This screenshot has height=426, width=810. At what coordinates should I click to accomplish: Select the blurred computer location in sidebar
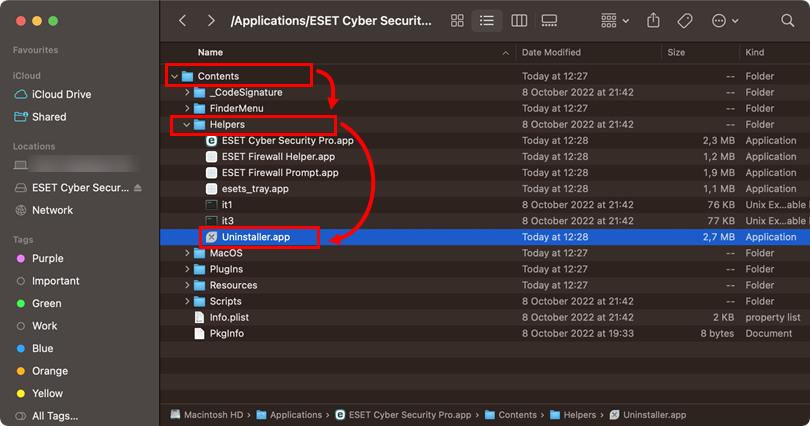point(76,165)
